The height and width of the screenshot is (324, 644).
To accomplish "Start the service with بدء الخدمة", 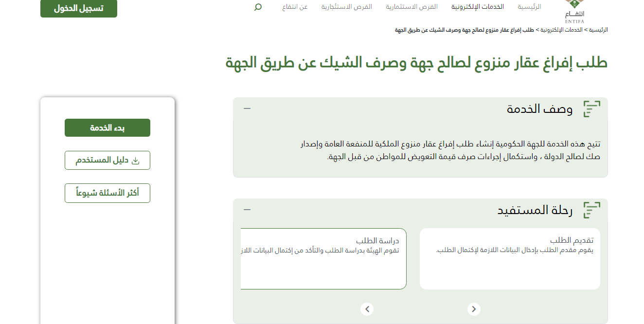I will [x=107, y=128].
